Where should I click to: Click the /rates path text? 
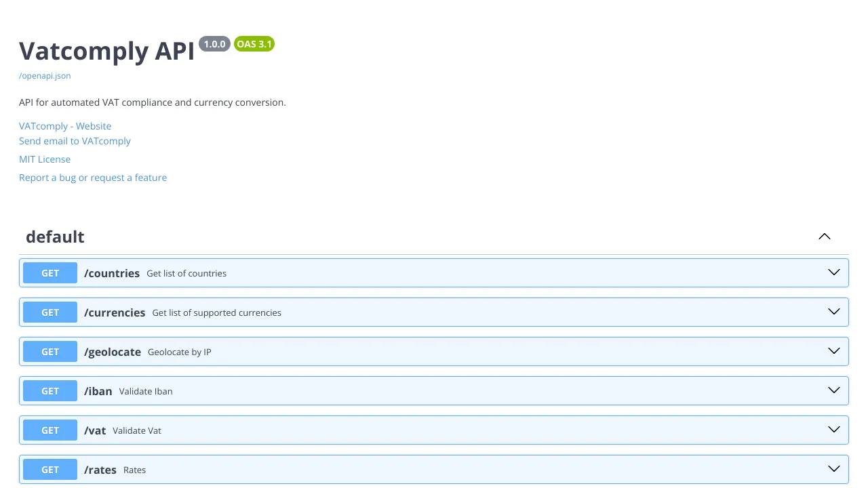tap(100, 470)
